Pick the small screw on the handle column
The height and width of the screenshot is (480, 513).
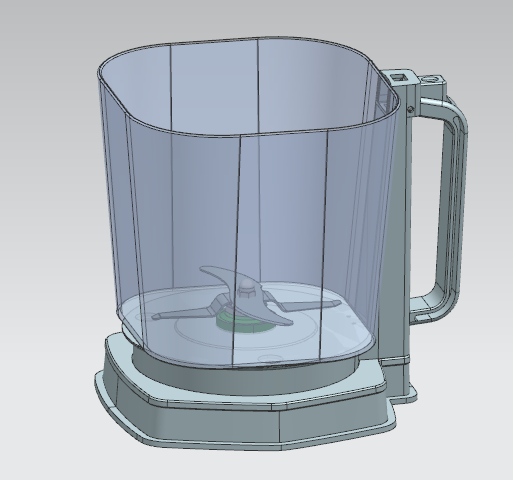(x=411, y=108)
